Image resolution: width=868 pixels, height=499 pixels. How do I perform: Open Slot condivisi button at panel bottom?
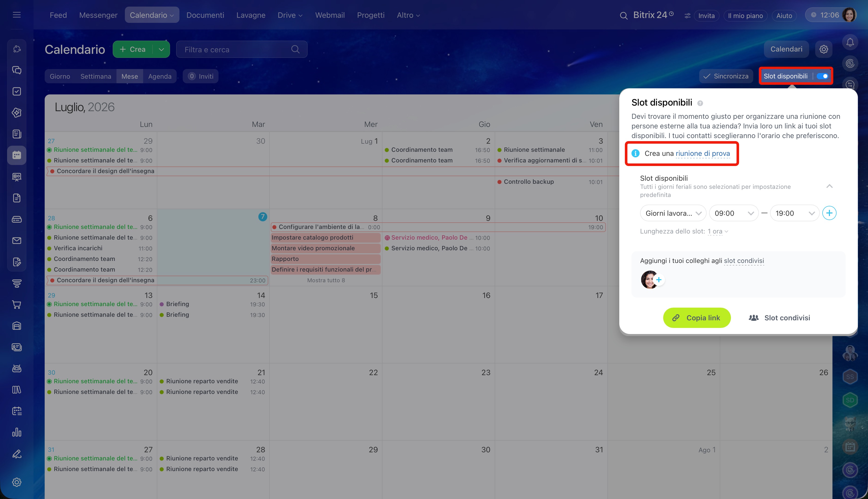tap(779, 318)
